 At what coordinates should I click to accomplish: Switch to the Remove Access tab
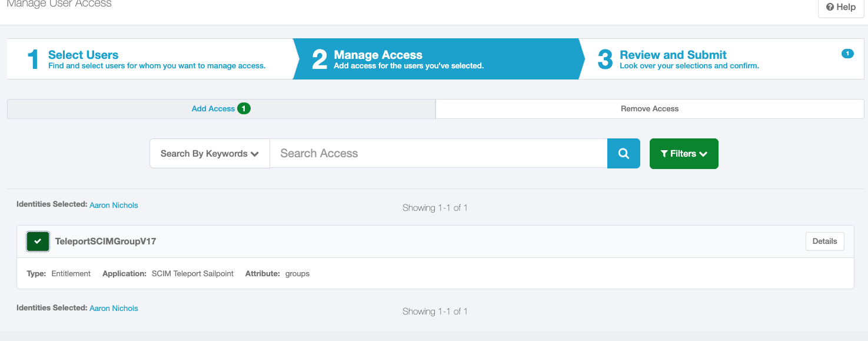point(649,108)
